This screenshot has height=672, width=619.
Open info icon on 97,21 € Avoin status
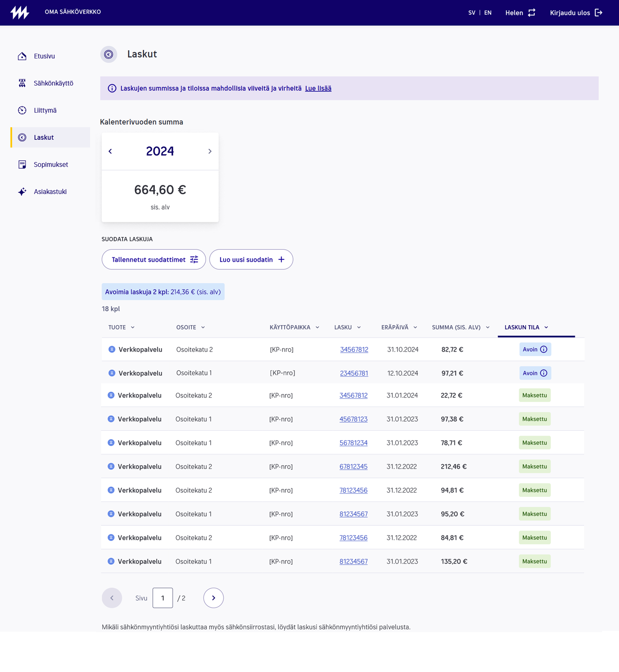pos(544,373)
